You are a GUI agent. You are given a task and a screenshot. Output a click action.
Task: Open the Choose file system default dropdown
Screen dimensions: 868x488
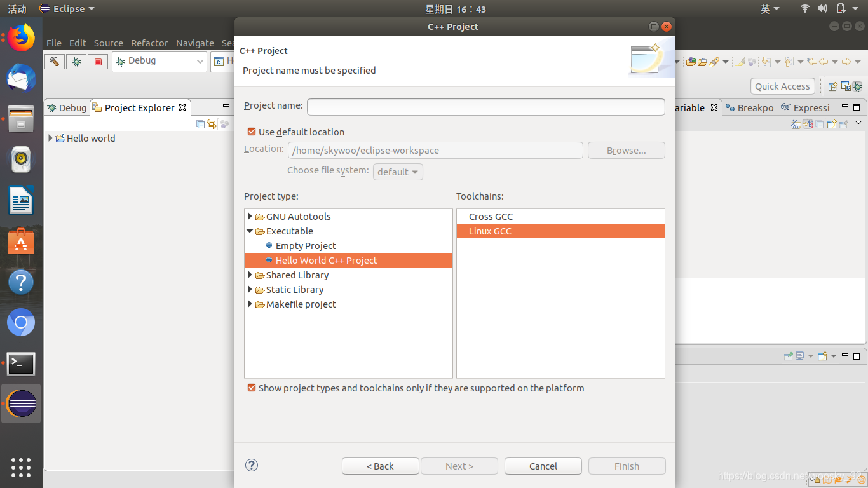398,172
